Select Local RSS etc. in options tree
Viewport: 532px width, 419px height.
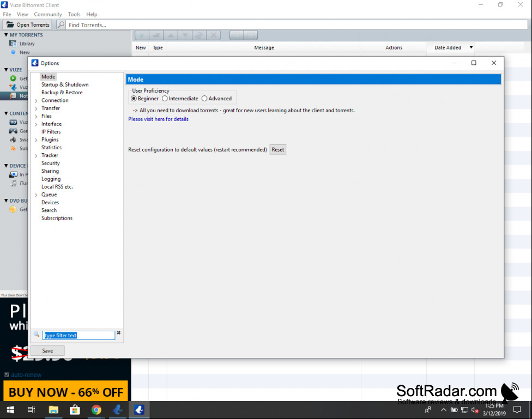(57, 186)
